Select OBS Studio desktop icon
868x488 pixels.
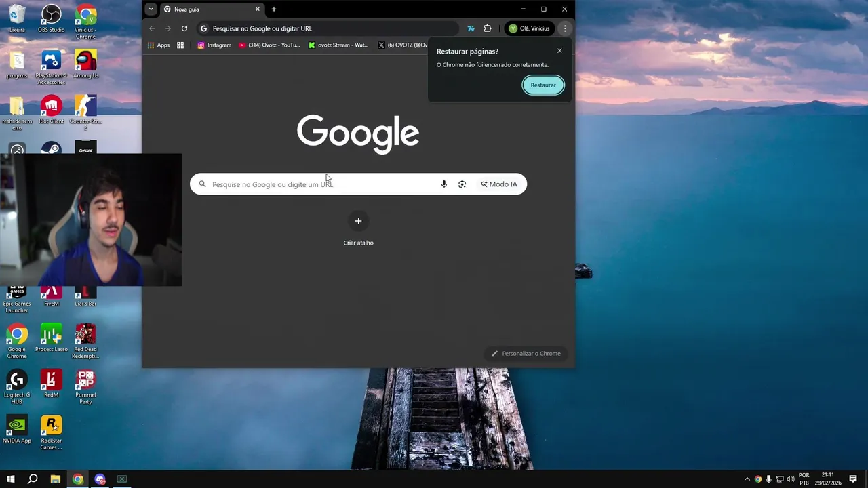click(52, 19)
